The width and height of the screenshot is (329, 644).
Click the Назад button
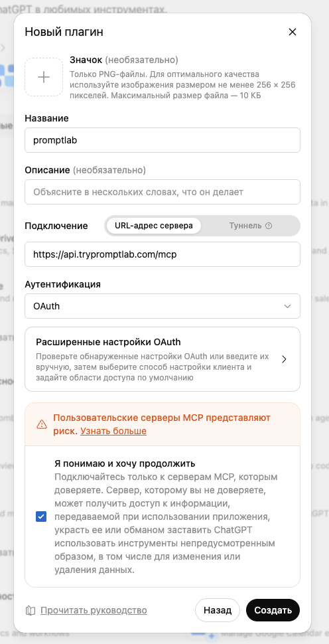[218, 610]
